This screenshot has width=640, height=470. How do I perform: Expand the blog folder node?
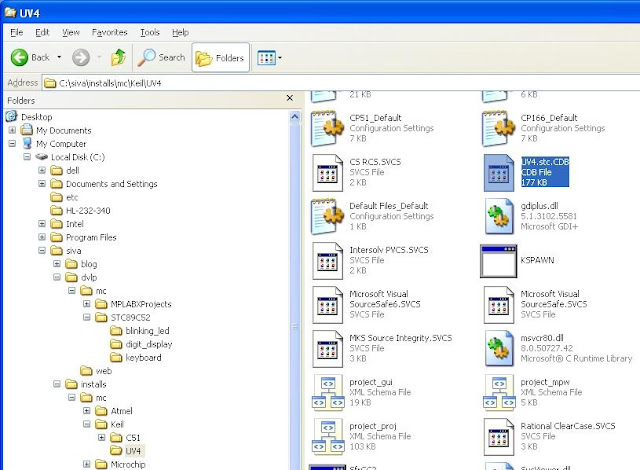click(x=57, y=264)
